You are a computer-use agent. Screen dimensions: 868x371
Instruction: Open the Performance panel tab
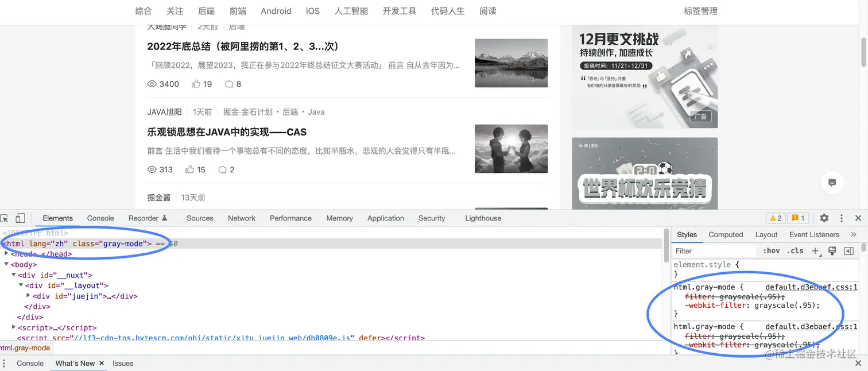(x=290, y=218)
